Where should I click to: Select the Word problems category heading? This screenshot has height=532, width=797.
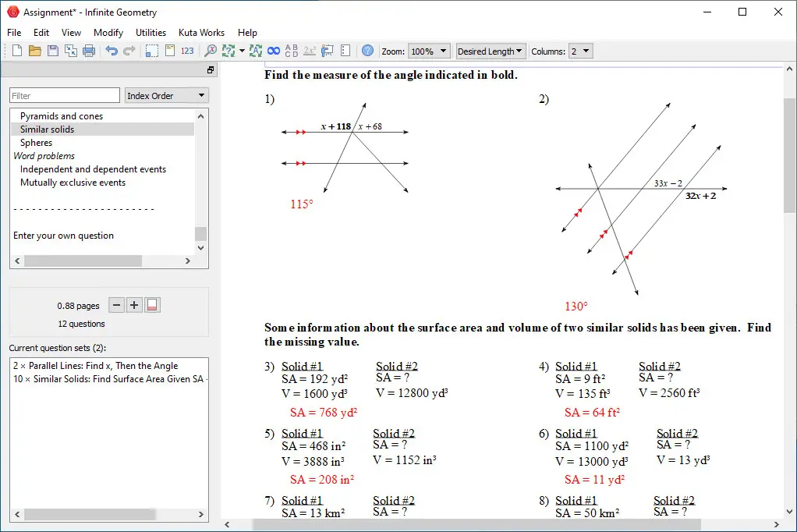[x=44, y=156]
